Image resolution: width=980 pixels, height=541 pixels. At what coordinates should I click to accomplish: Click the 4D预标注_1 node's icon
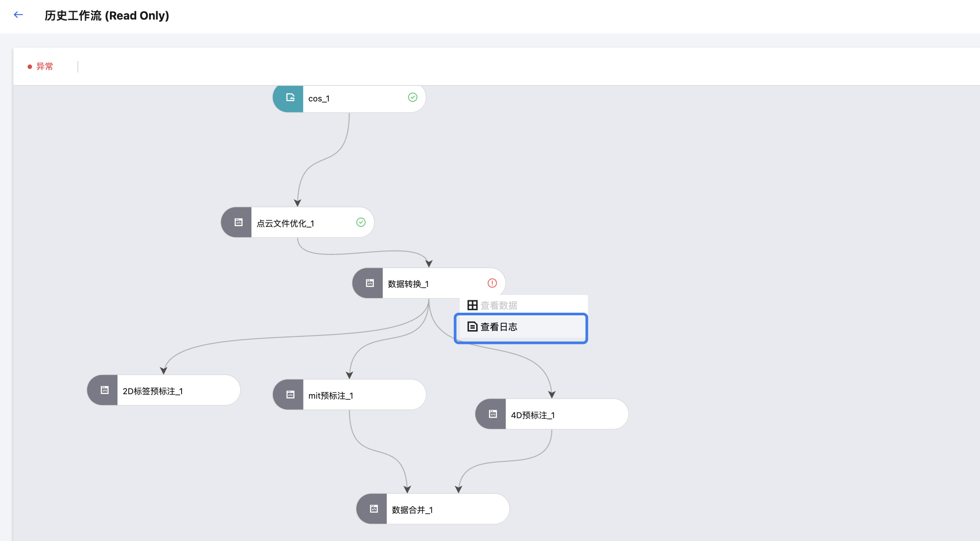coord(492,414)
